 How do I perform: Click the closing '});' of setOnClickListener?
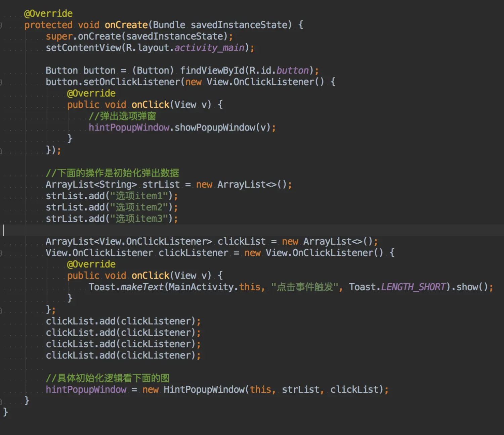tap(53, 150)
